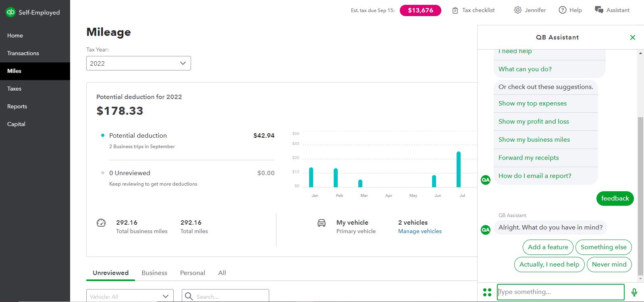The image size is (644, 302).
Task: Click the odometer icon beside total miles
Action: click(x=101, y=223)
